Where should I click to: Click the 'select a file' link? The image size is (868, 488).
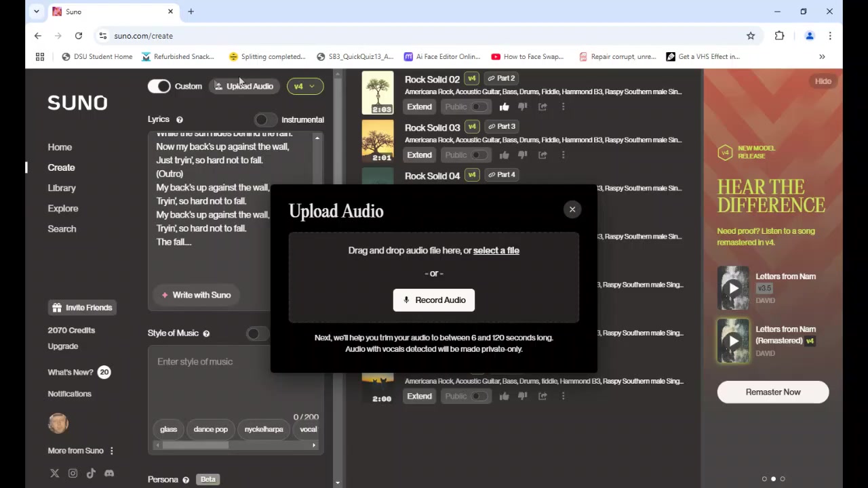pos(496,251)
